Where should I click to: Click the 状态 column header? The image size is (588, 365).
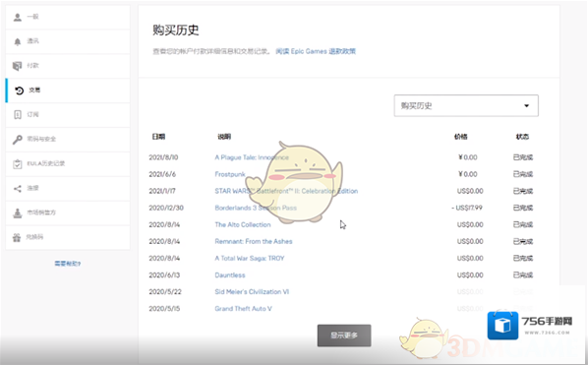coord(522,137)
